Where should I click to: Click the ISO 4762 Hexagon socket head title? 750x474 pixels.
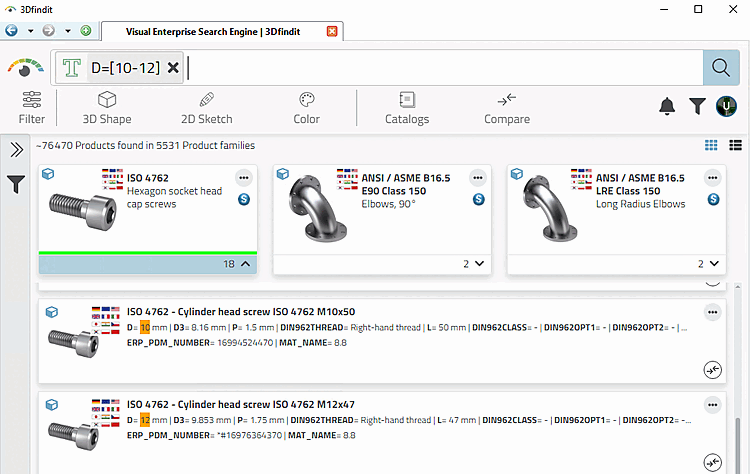pos(175,191)
